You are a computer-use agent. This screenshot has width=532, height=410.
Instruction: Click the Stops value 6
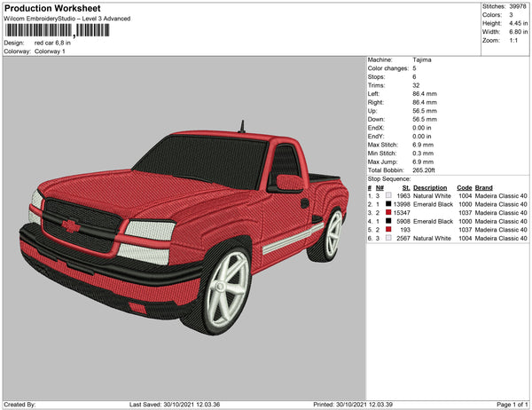(x=414, y=77)
